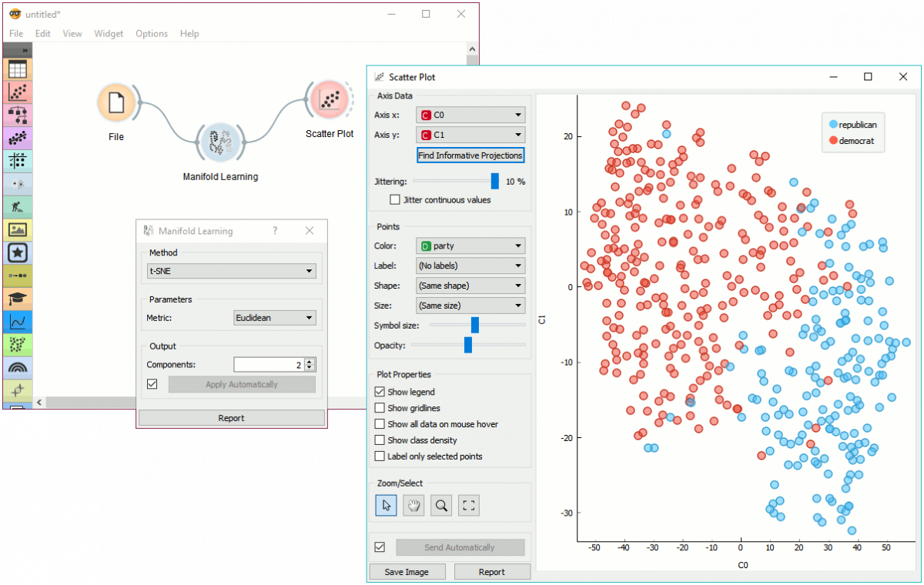Click the reset zoom to fit icon
The height and width of the screenshot is (585, 924).
(x=469, y=505)
